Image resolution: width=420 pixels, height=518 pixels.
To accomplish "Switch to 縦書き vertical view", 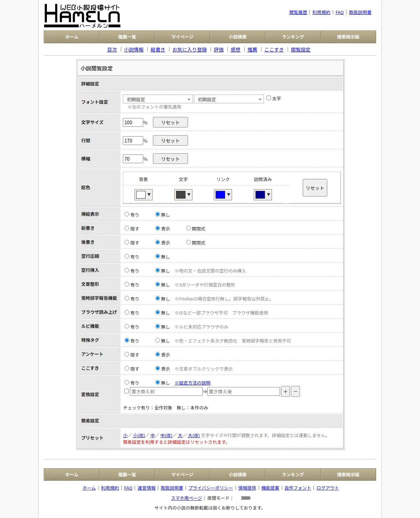I will [x=158, y=50].
